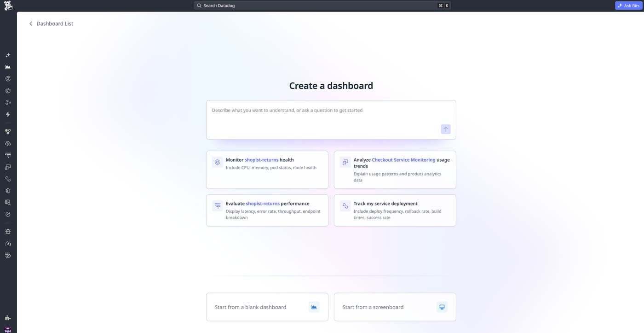The width and height of the screenshot is (644, 333).
Task: Open the three-circles cluster sidebar icon
Action: [x=8, y=132]
